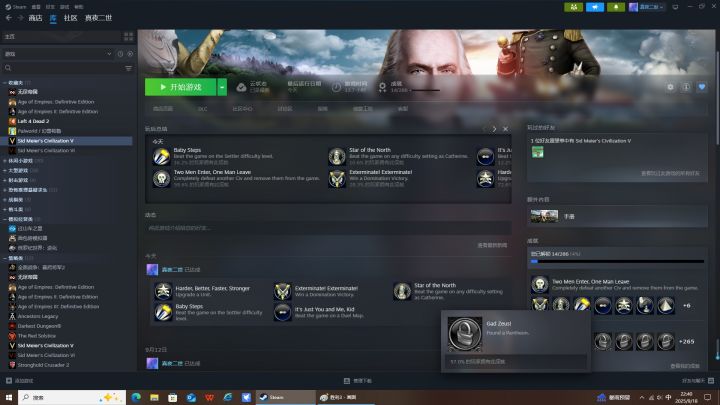Collapse the 收藏夹 favorites category
The image size is (720, 405).
pyautogui.click(x=5, y=83)
